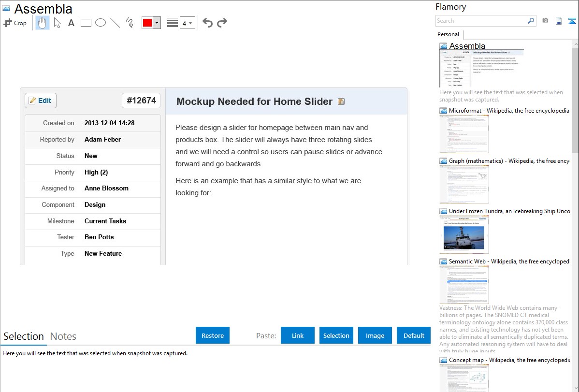Click the 2013-12-04 14:28 created date
Screen dimensions: 579x392
(x=109, y=123)
